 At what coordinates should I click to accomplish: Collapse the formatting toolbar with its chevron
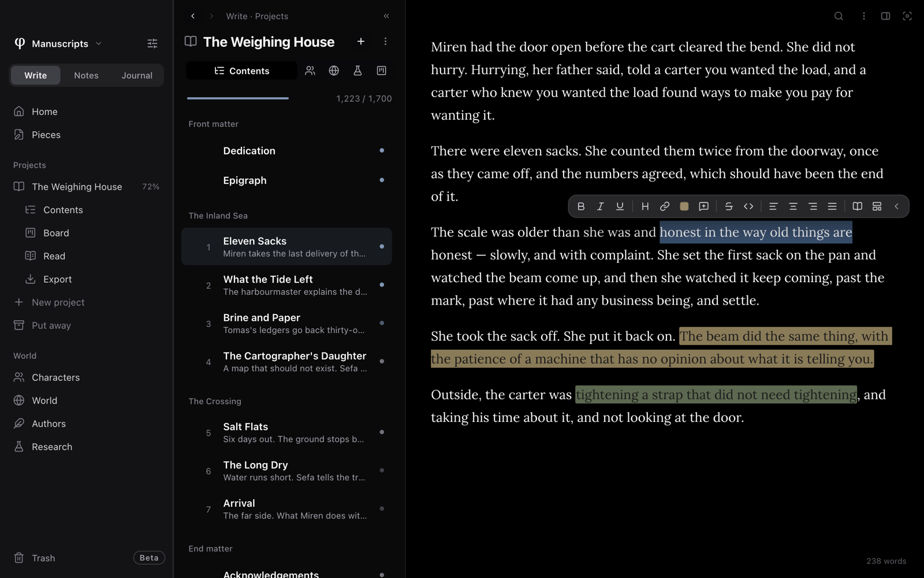coord(896,206)
